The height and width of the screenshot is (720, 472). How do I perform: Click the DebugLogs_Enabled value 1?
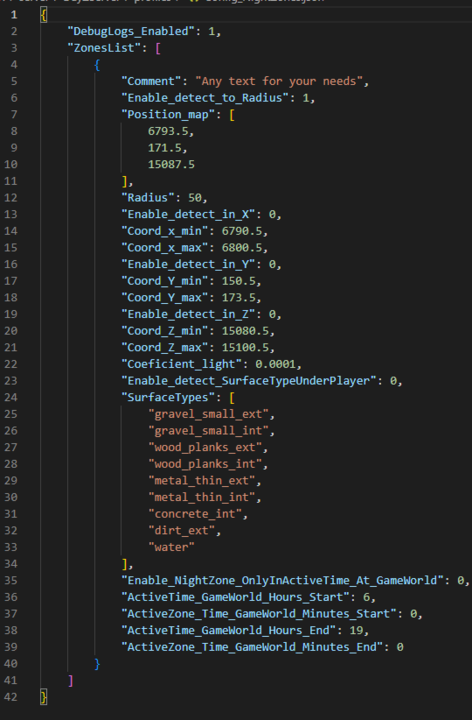click(212, 31)
